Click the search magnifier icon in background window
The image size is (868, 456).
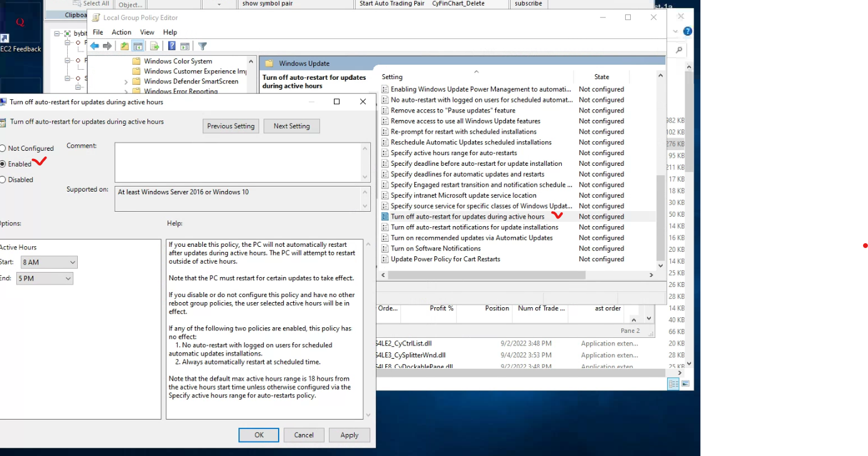tap(678, 50)
